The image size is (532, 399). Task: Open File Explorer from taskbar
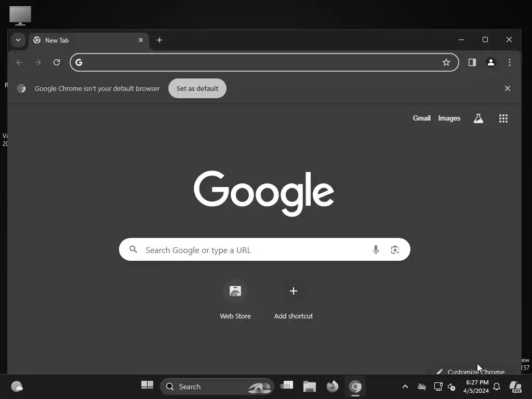(x=310, y=386)
